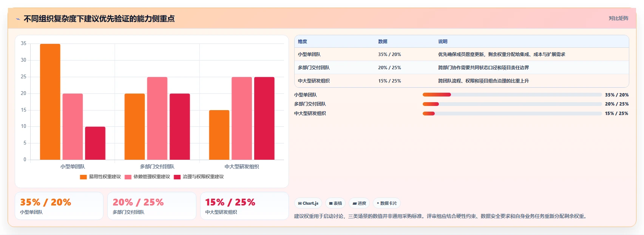Click the pink 中大型研发组织 bar
This screenshot has width=644, height=235.
(x=242, y=118)
